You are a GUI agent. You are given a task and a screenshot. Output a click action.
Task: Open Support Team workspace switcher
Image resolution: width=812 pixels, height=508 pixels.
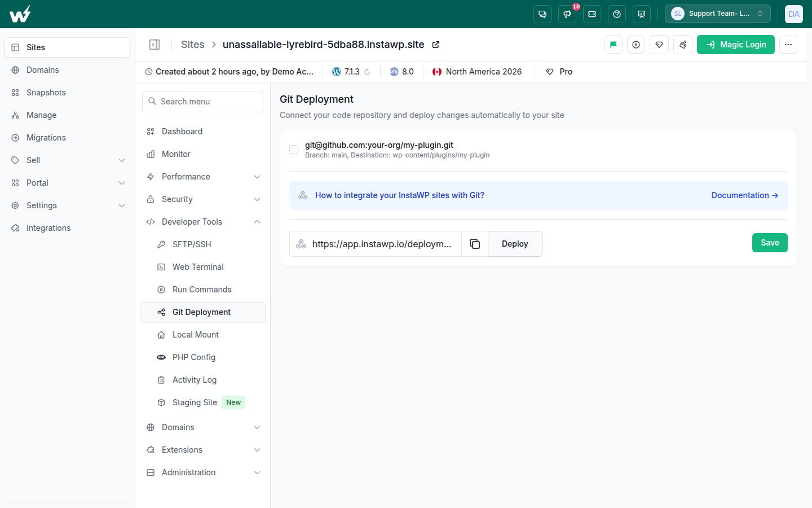click(x=718, y=14)
